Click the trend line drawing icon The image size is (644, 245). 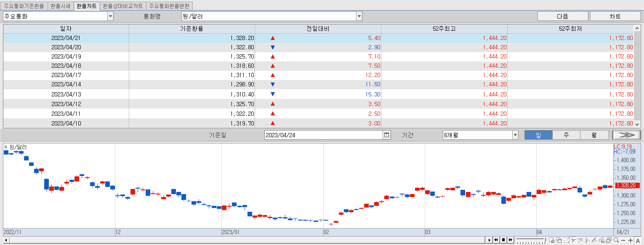pos(580,240)
